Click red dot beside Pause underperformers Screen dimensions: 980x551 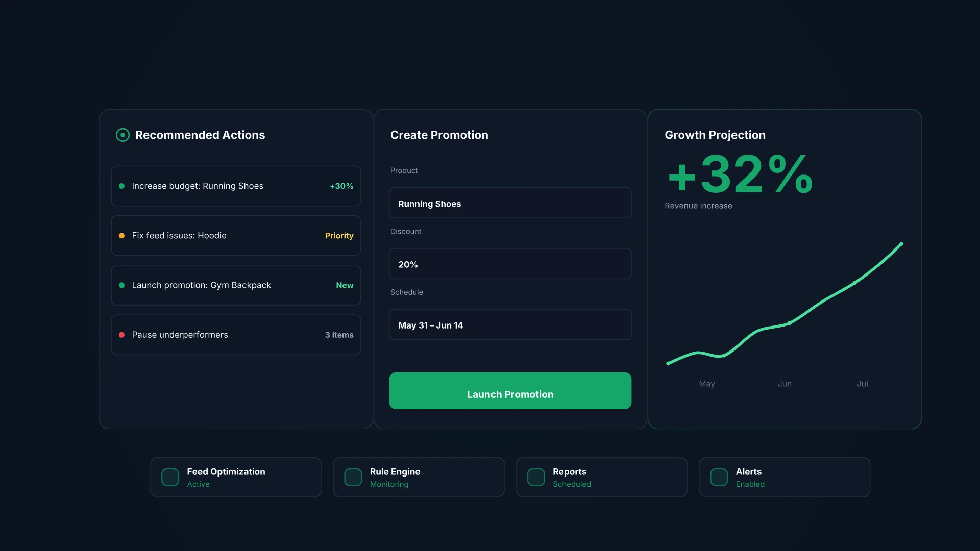click(121, 335)
